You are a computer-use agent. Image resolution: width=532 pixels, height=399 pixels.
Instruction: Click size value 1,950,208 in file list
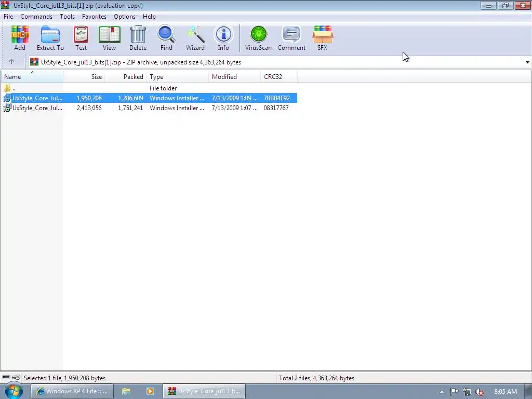[x=89, y=98]
